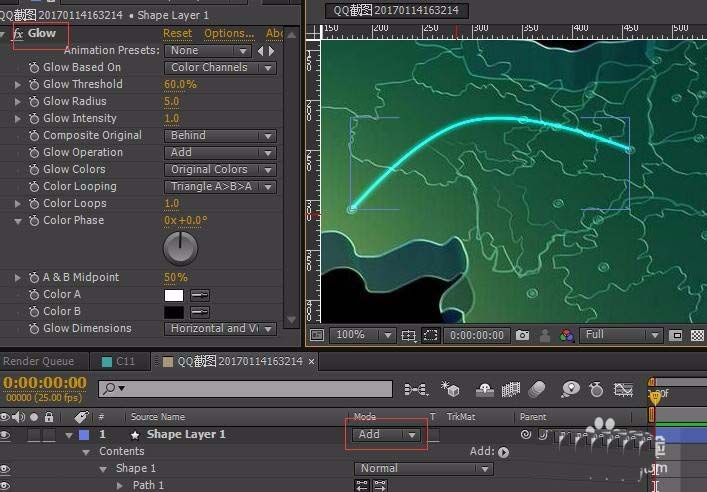707x492 pixels.
Task: Click the Glow Threshold stopwatch icon
Action: tap(34, 84)
